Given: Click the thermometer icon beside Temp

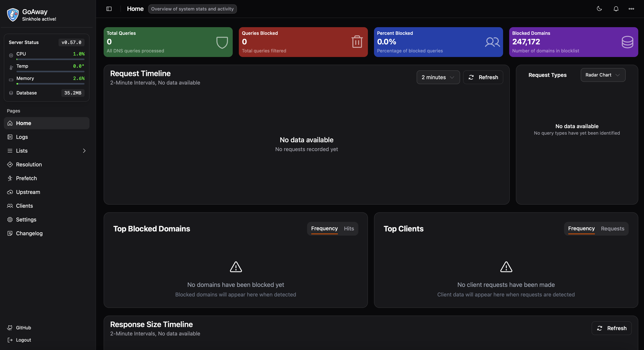Looking at the screenshot, I should (x=11, y=68).
